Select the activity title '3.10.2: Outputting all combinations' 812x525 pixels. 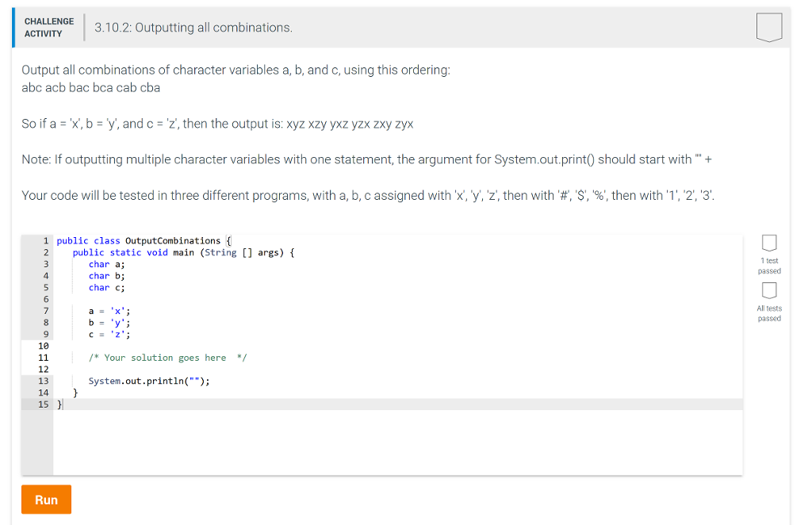coord(192,27)
